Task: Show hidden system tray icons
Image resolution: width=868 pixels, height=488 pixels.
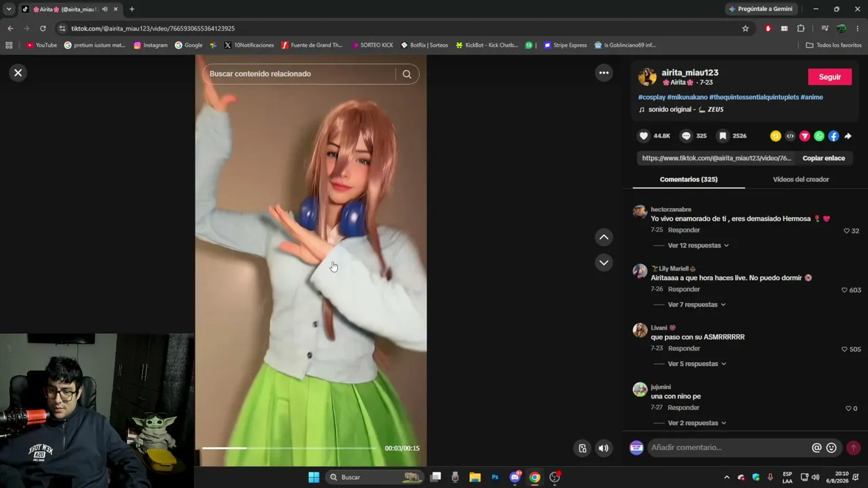Action: pyautogui.click(x=727, y=477)
